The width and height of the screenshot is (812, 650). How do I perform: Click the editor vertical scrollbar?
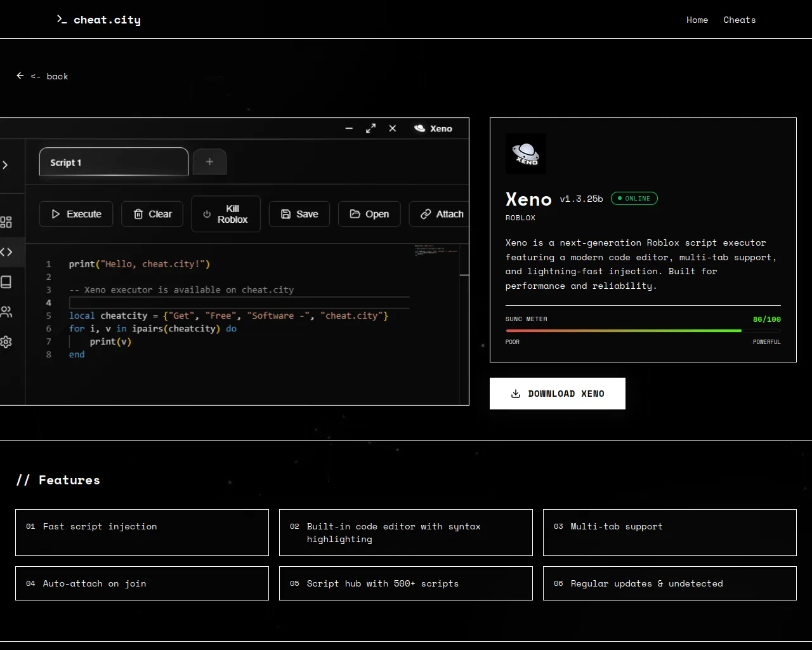tap(464, 324)
